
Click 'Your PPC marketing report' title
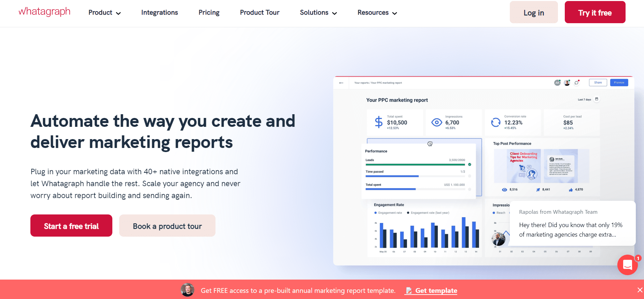click(x=397, y=100)
